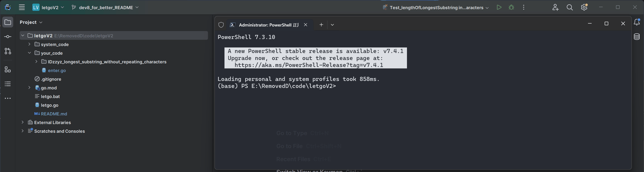Viewport: 644px width, 172px height.
Task: Open IDE settings gear
Action: (584, 7)
